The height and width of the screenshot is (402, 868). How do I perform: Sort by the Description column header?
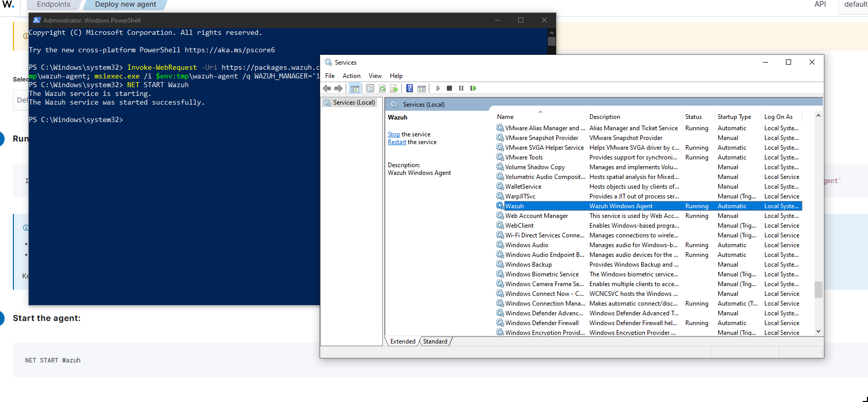[x=634, y=116]
